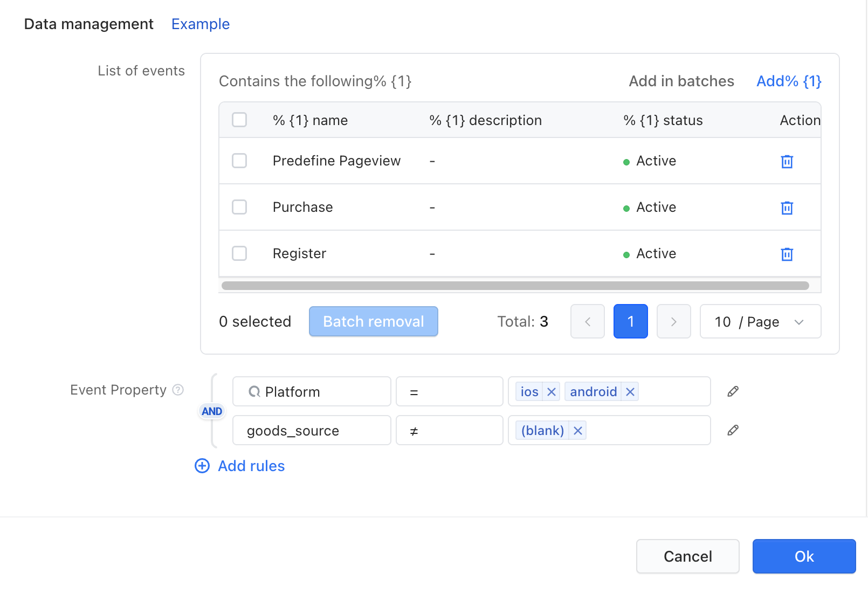Go to the next page arrow
Image resolution: width=868 pixels, height=594 pixels.
[x=673, y=321]
